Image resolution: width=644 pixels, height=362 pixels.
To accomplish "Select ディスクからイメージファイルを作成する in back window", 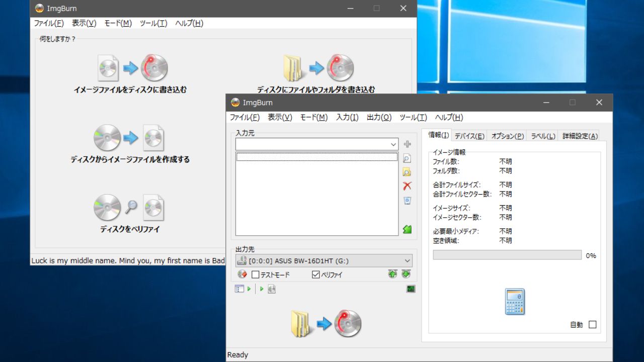I will coord(130,144).
